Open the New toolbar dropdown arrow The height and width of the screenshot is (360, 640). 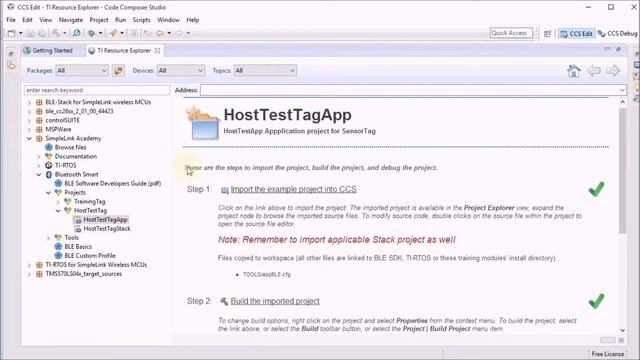click(20, 33)
